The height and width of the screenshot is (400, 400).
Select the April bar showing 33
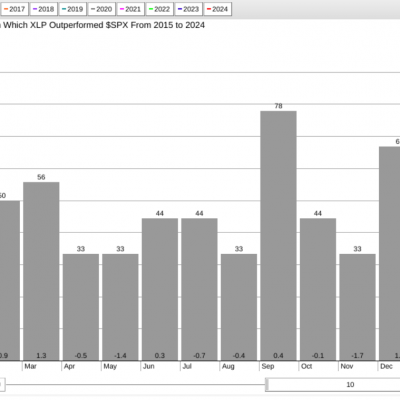[81, 307]
